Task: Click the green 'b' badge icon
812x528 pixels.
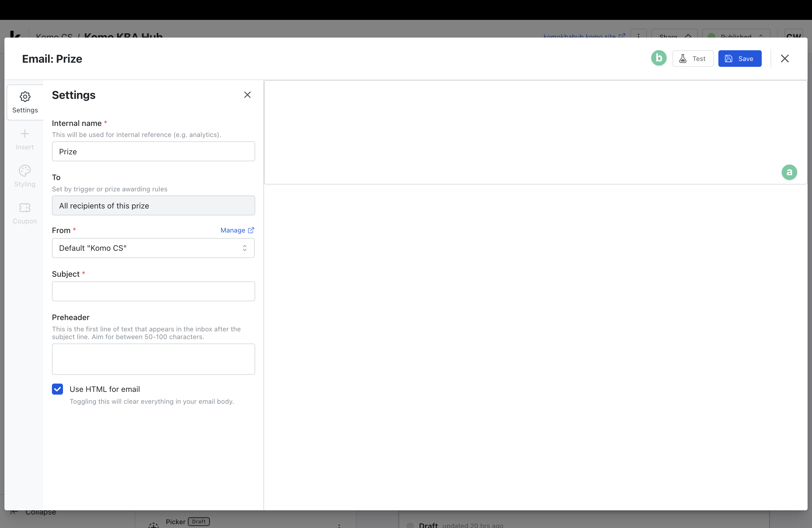Action: pyautogui.click(x=658, y=58)
